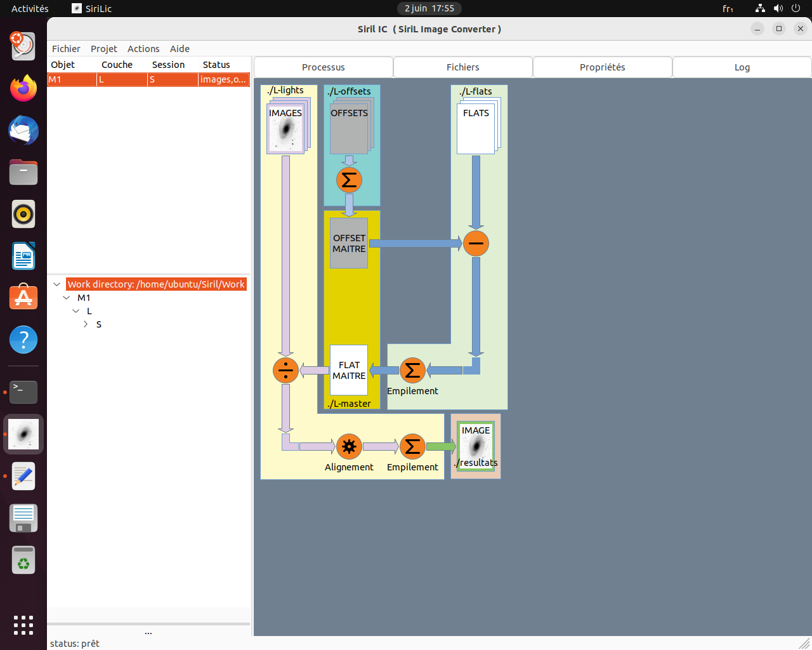
Task: Open the fr keyboard layout indicator
Action: [x=728, y=8]
